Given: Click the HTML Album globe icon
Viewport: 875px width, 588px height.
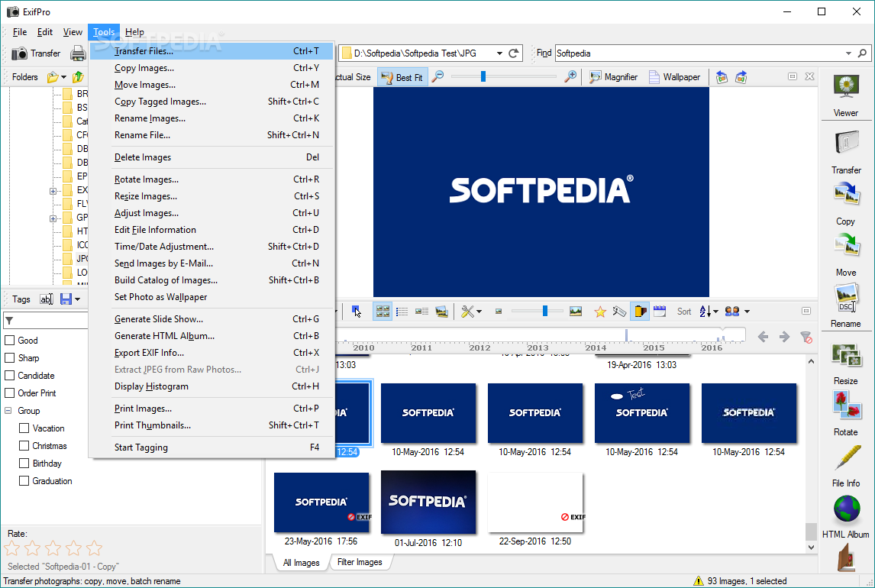Looking at the screenshot, I should tap(846, 509).
